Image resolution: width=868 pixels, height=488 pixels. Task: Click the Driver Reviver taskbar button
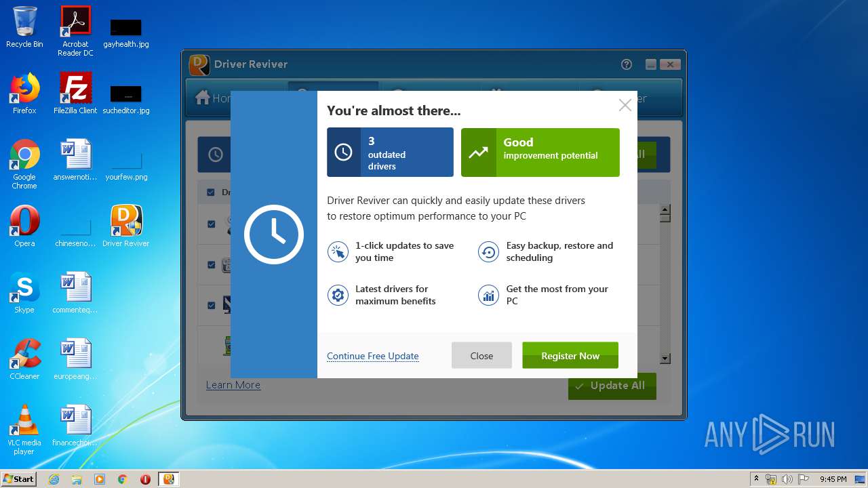pos(169,479)
